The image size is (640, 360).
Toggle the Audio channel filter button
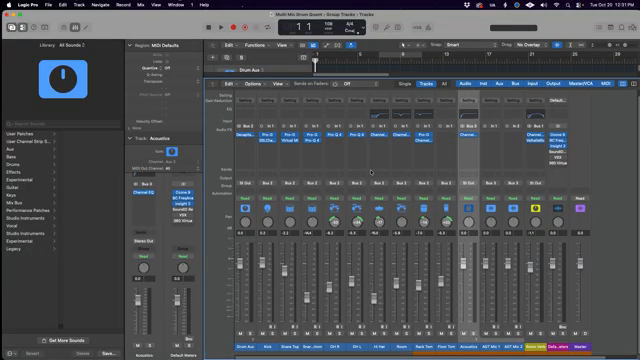click(465, 84)
